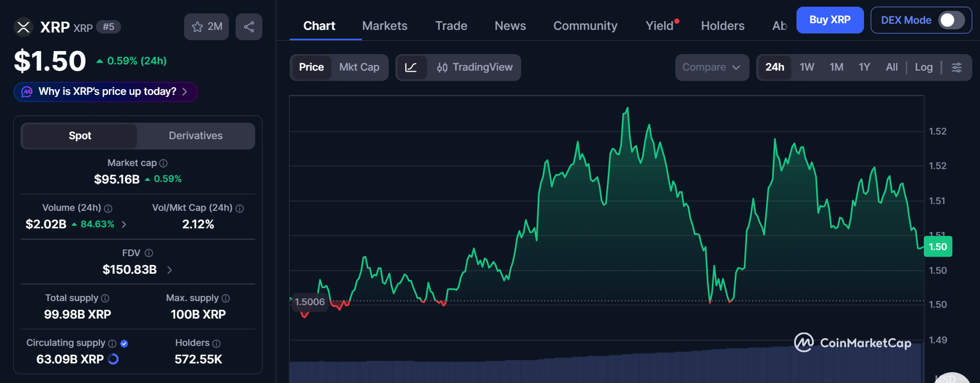Set chart range to 1Y
This screenshot has height=383, width=980.
[x=865, y=68]
